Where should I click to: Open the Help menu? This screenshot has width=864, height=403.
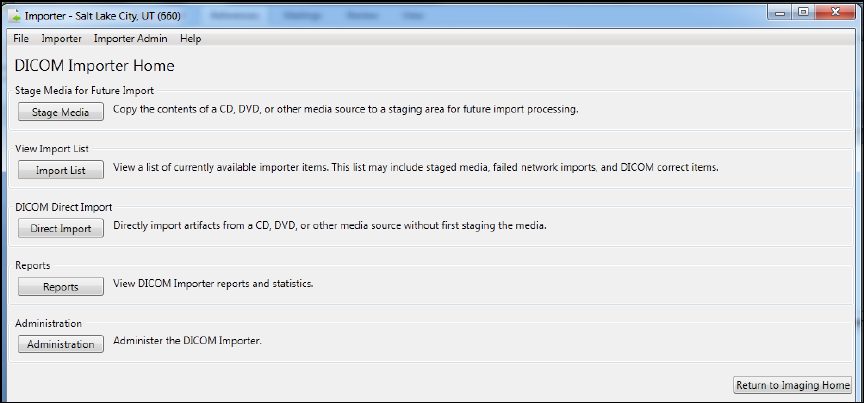[x=190, y=39]
